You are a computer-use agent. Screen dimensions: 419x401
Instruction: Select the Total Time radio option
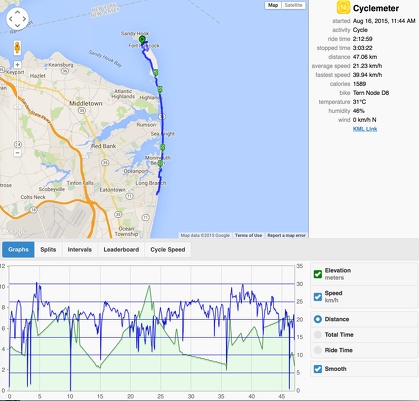tap(318, 335)
